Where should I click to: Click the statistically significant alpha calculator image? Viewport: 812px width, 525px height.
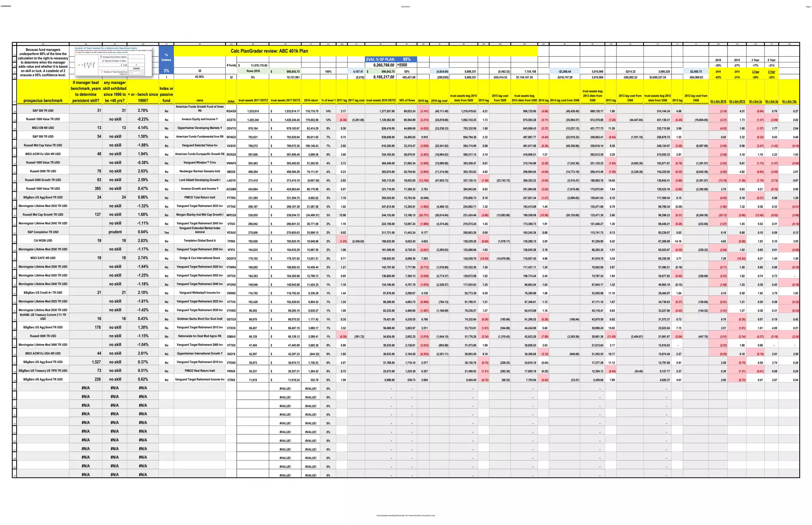point(113,61)
